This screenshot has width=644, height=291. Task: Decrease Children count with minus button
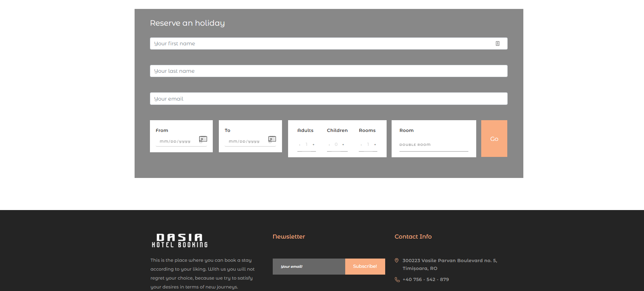(x=329, y=145)
